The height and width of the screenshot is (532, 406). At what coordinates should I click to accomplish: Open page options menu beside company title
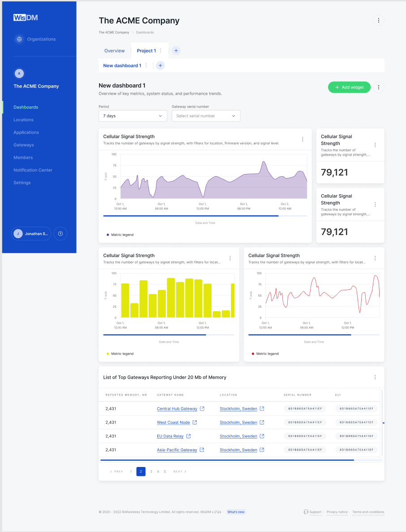379,20
